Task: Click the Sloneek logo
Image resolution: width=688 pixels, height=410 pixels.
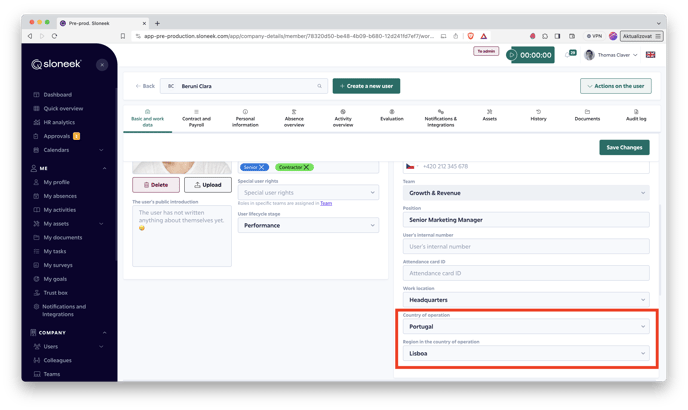Action: click(56, 65)
